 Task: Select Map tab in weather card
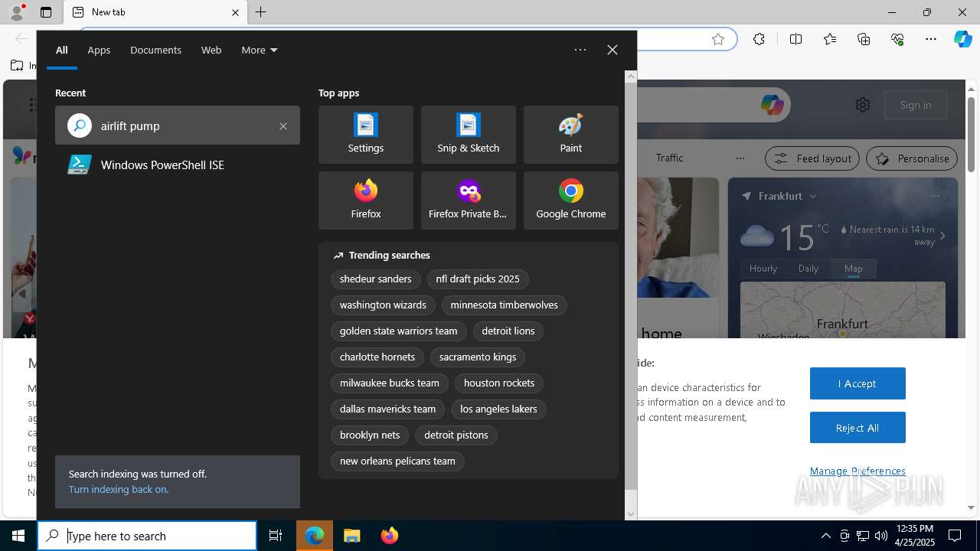click(x=854, y=269)
